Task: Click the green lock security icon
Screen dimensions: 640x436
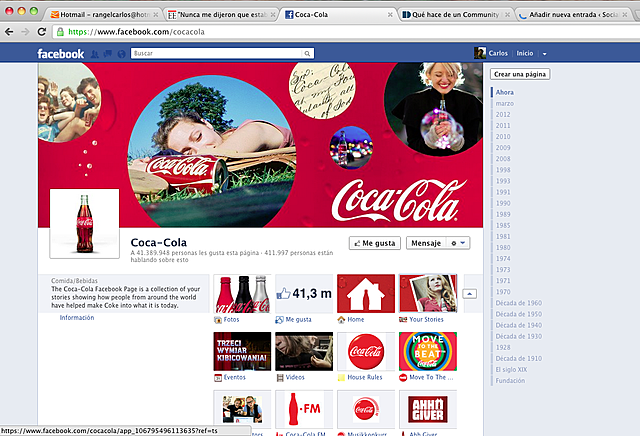Action: point(60,32)
